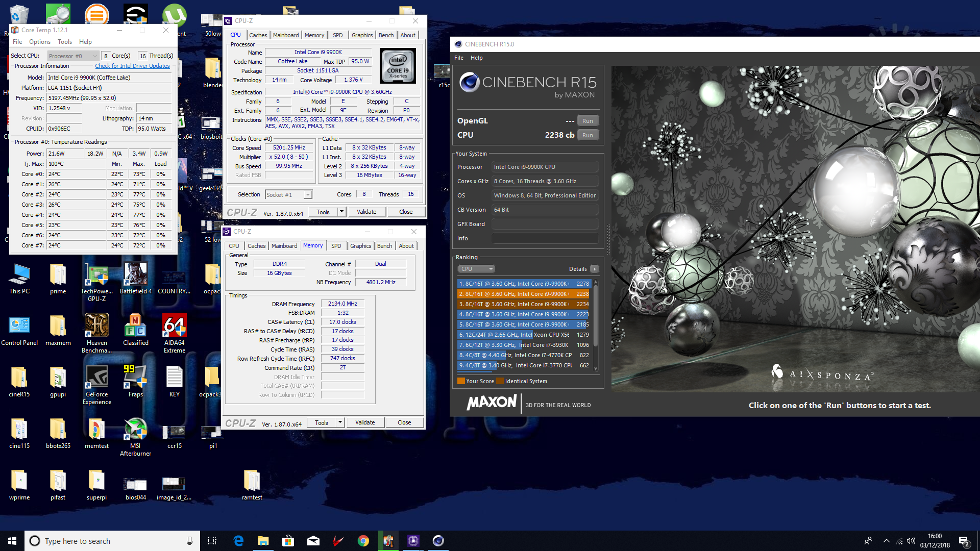
Task: Expand the Select CPU Processor #0 dropdown
Action: [x=73, y=56]
